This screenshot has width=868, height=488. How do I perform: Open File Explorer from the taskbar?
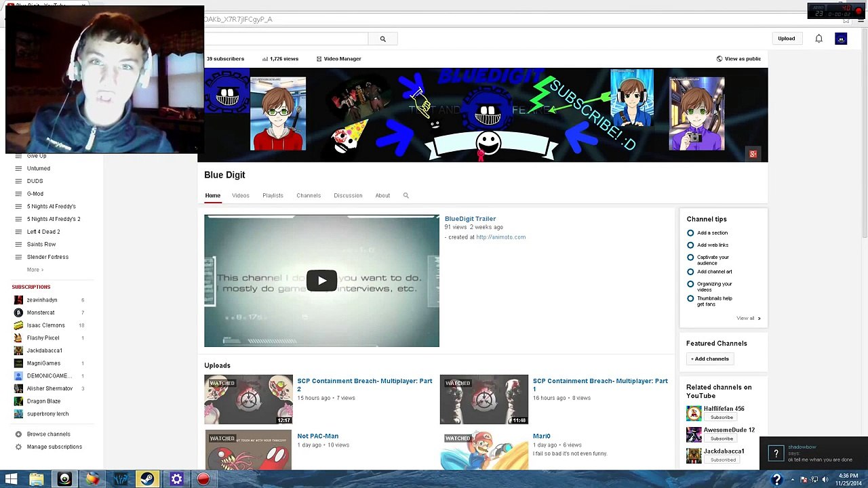(x=37, y=479)
